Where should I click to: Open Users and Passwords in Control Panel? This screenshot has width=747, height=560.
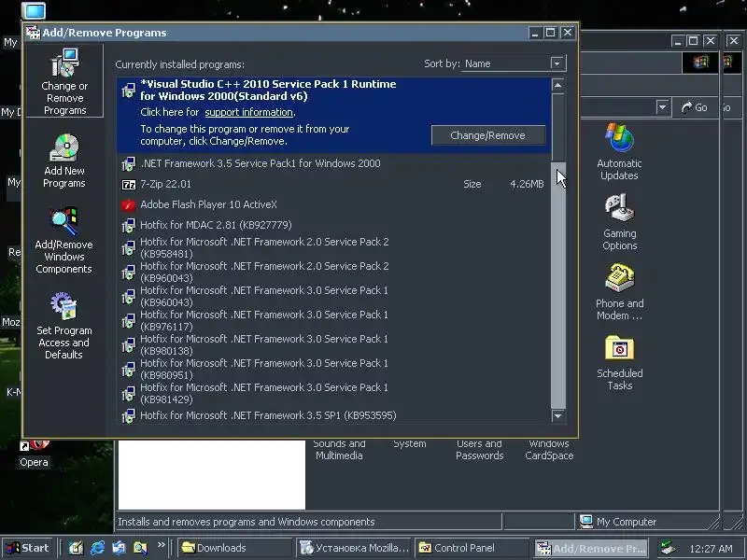[479, 450]
